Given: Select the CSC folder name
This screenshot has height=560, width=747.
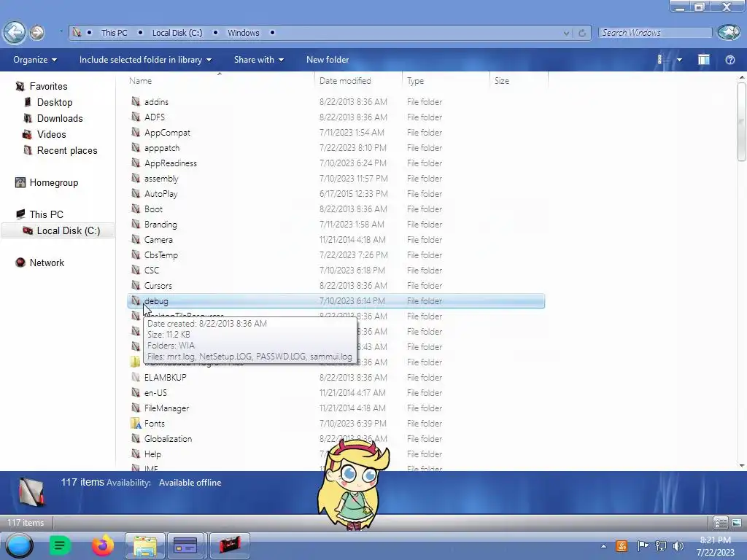Looking at the screenshot, I should (x=152, y=270).
